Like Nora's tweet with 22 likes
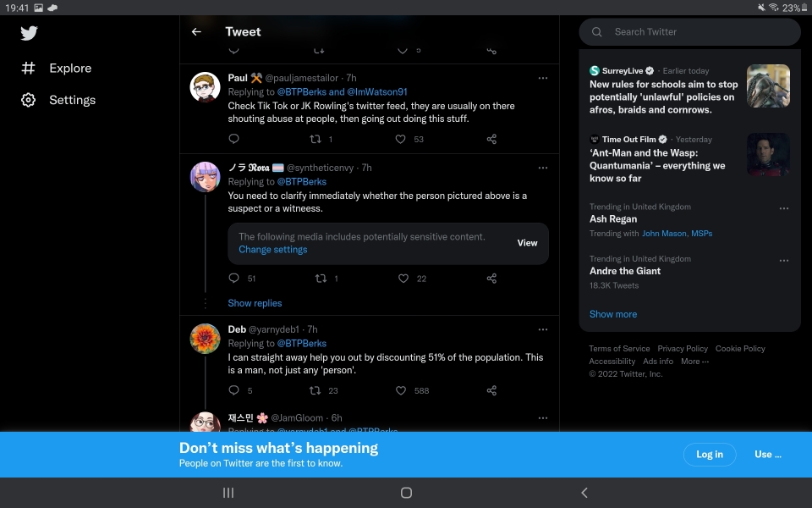Image resolution: width=812 pixels, height=508 pixels. 403,279
